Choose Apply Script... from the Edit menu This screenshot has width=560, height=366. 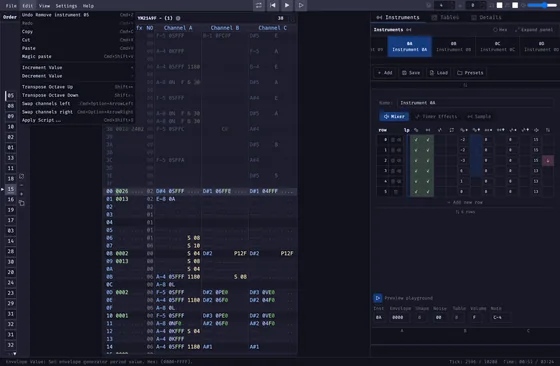78,120
